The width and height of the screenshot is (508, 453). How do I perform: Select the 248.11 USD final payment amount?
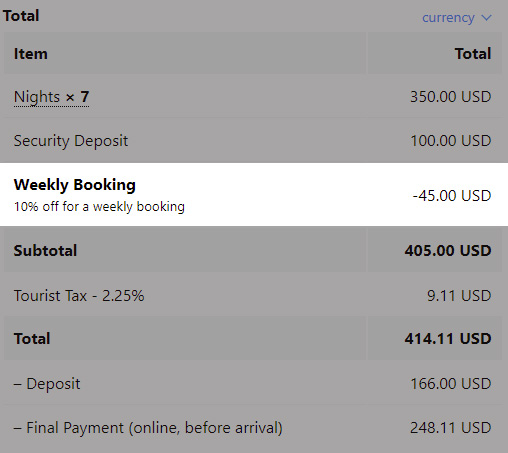pyautogui.click(x=450, y=428)
